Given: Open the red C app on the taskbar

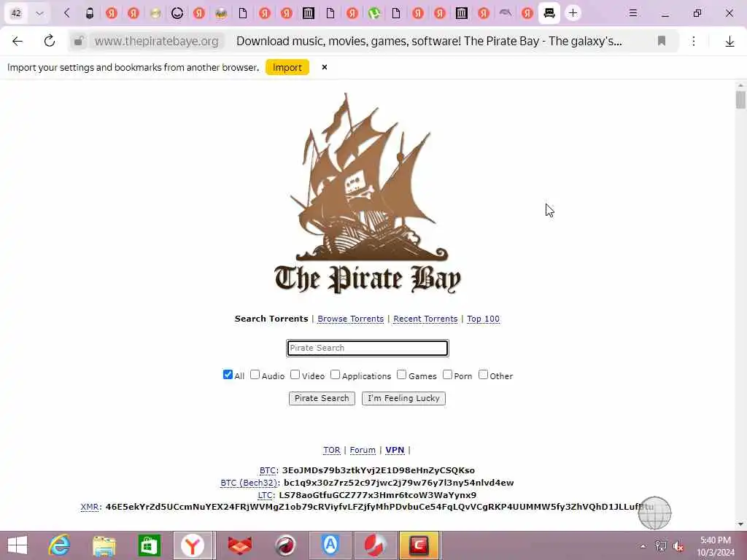Looking at the screenshot, I should (419, 545).
